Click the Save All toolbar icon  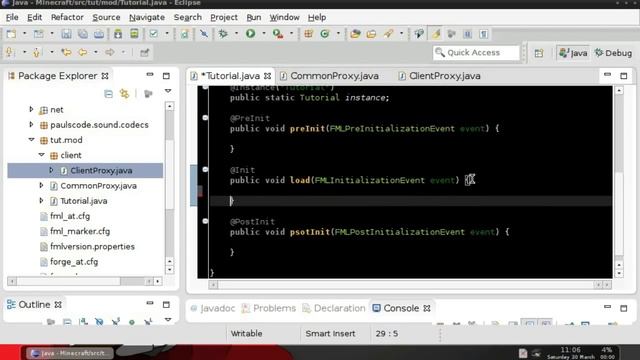click(x=82, y=34)
